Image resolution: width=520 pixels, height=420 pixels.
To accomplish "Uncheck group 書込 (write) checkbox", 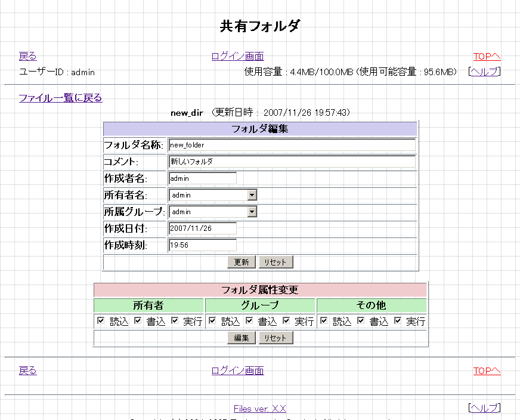I will (249, 321).
